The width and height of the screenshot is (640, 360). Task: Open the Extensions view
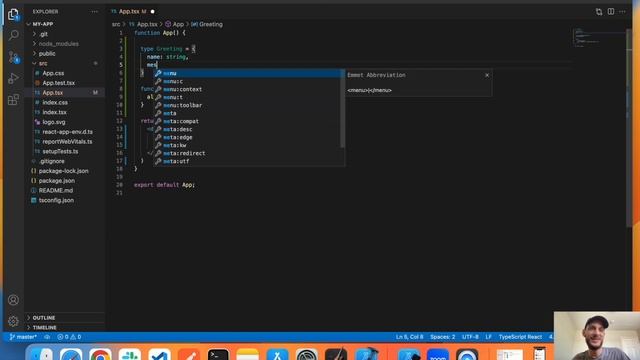click(13, 100)
